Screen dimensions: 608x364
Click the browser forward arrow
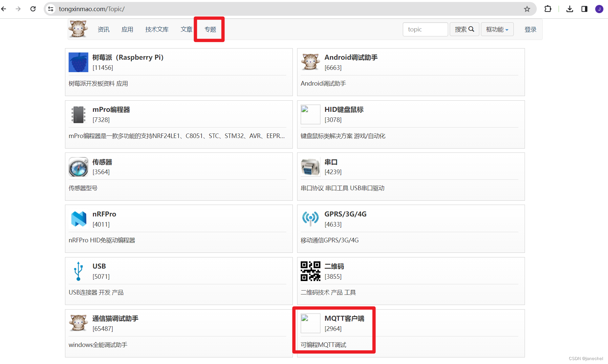click(x=18, y=9)
